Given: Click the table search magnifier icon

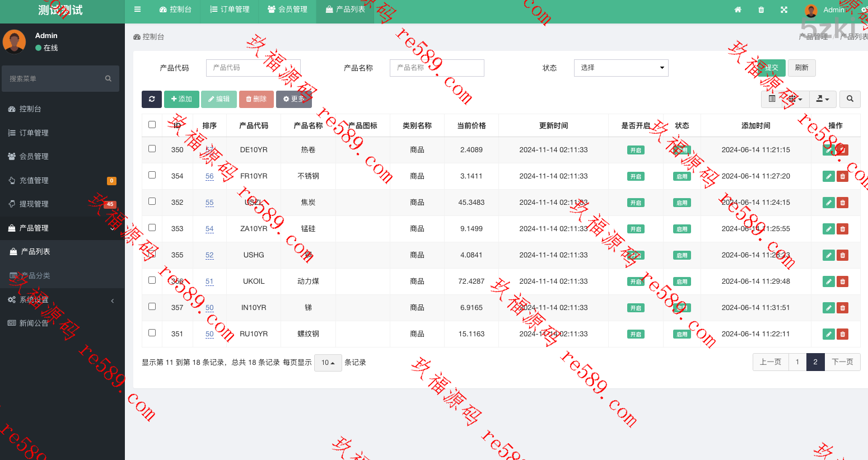Looking at the screenshot, I should (850, 99).
